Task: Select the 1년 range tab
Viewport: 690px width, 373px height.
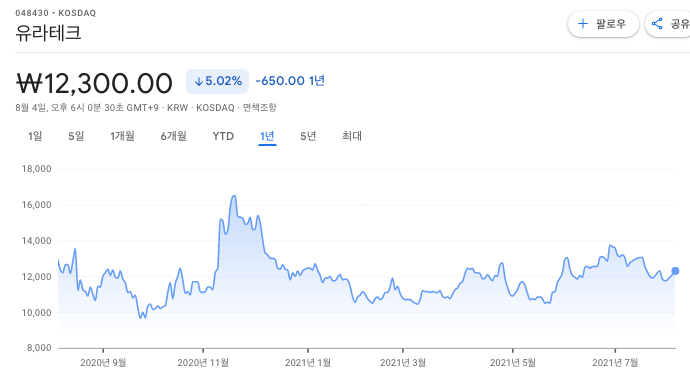Action: point(267,136)
